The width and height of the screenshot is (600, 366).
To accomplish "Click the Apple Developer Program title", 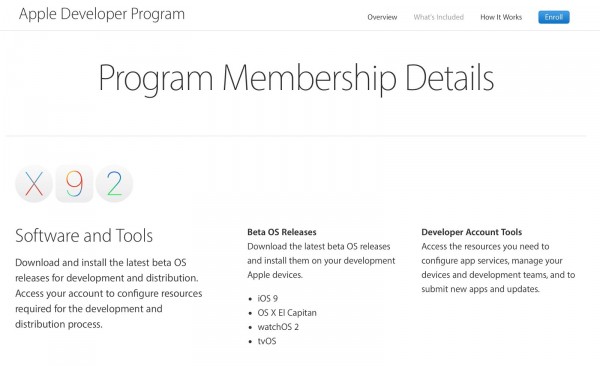I will (x=102, y=14).
